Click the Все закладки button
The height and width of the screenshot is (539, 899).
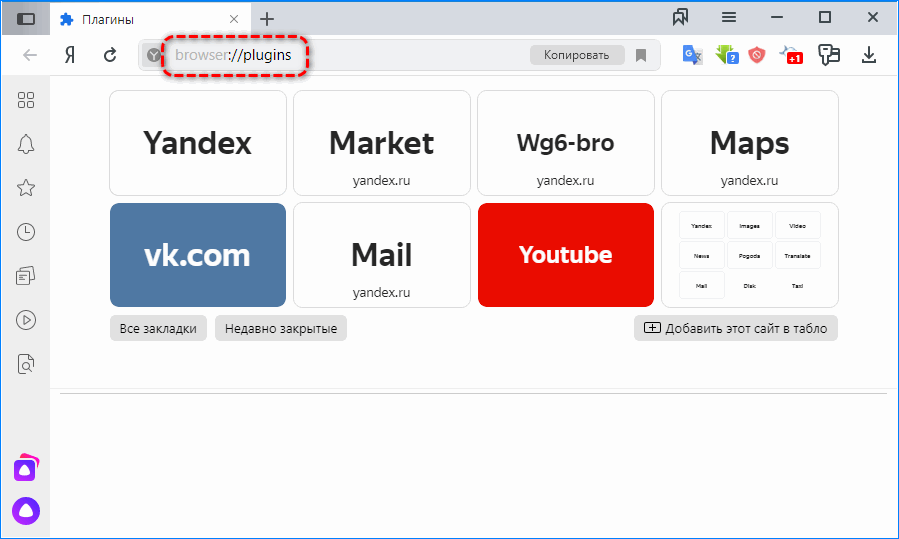[x=158, y=328]
